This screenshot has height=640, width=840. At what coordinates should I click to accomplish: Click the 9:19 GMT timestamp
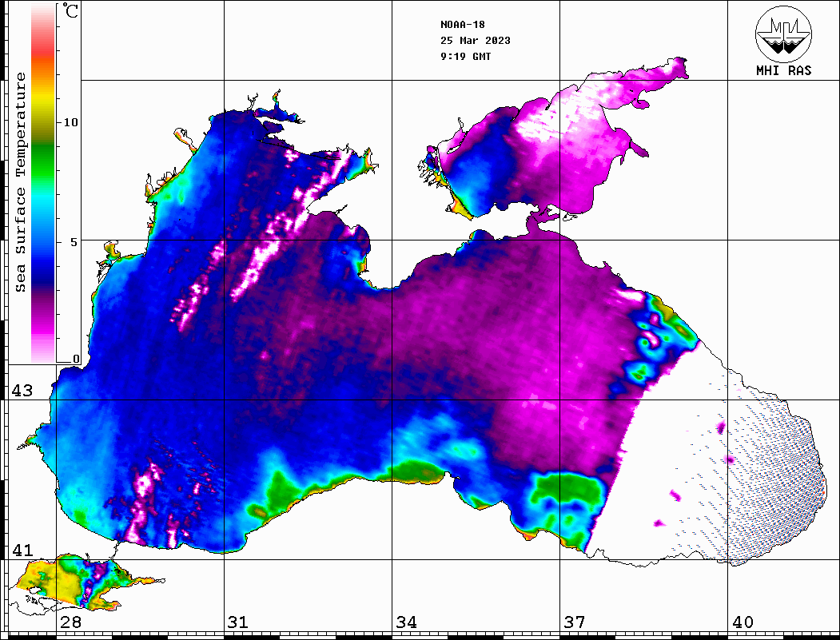[465, 57]
